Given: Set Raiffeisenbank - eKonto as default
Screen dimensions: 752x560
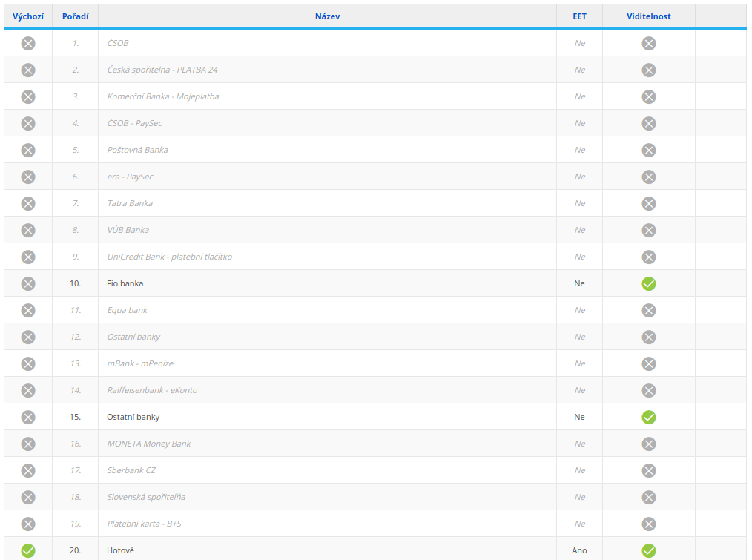Looking at the screenshot, I should click(x=28, y=391).
